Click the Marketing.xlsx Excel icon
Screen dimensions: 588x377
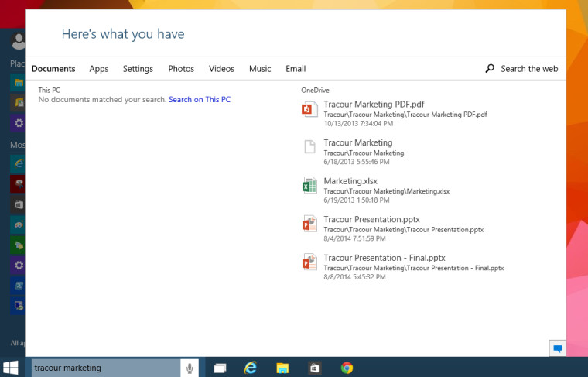click(309, 186)
